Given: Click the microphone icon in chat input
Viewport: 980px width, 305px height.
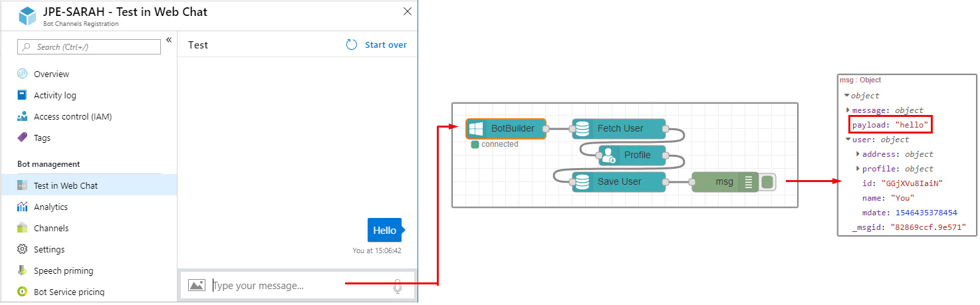Looking at the screenshot, I should click(398, 286).
